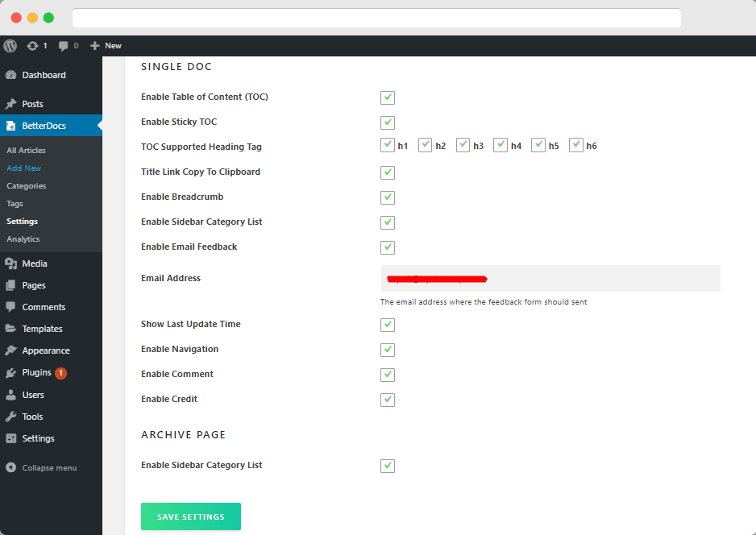
Task: Click the Users person icon
Action: click(10, 395)
